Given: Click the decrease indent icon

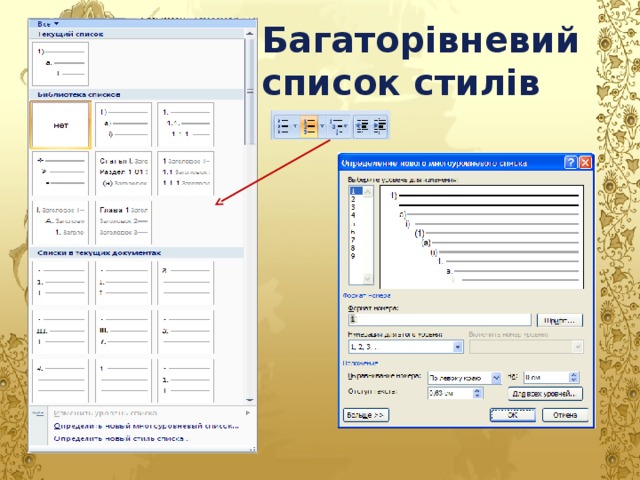Looking at the screenshot, I should [362, 126].
